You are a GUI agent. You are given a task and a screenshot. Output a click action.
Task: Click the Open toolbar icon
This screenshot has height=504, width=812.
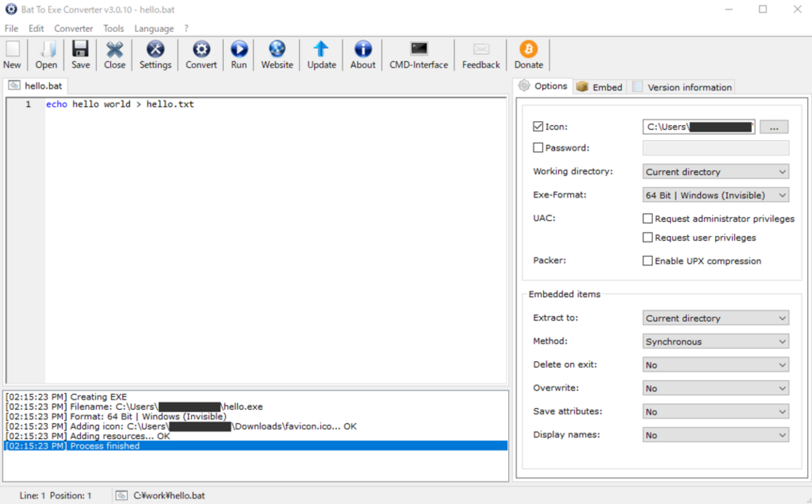coord(46,49)
